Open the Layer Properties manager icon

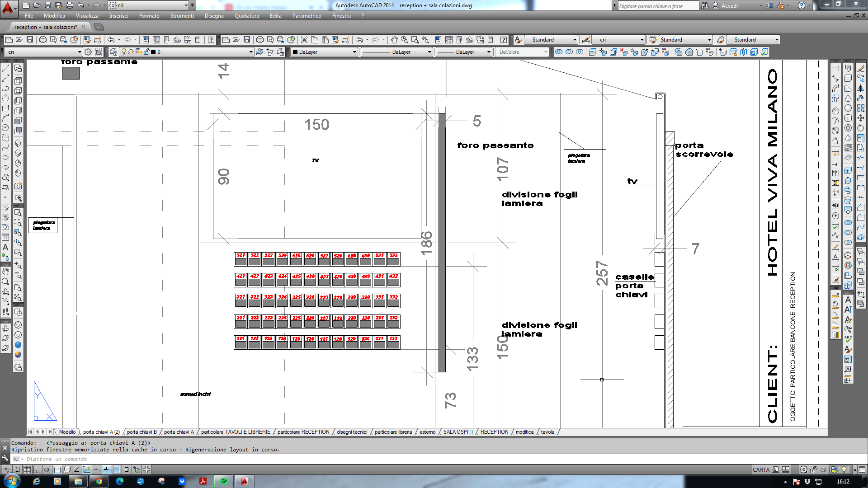pos(113,52)
